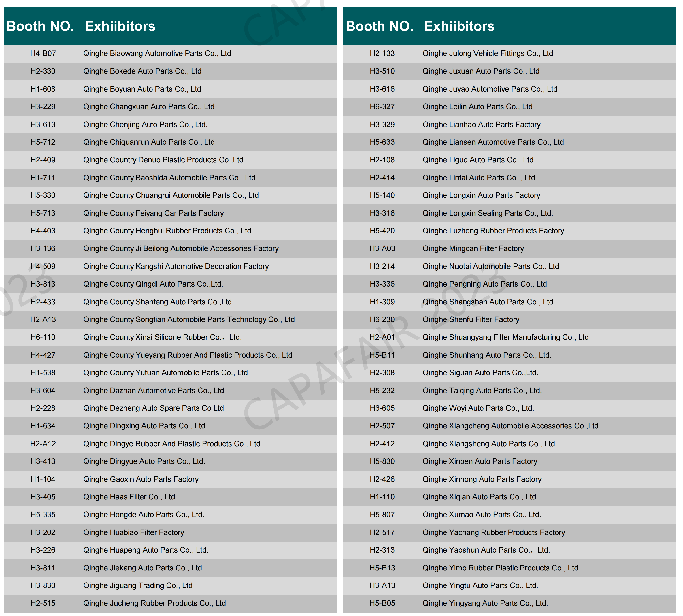Screen dimensions: 683x616
Task: Click Qinghe Xinben Auto Parts Factory
Action: pos(480,461)
